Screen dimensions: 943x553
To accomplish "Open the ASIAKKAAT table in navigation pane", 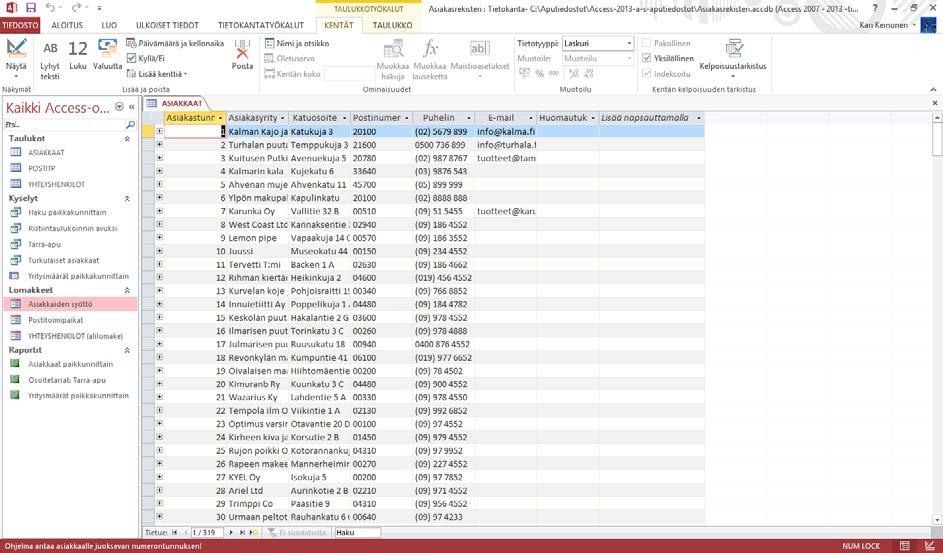I will (46, 153).
